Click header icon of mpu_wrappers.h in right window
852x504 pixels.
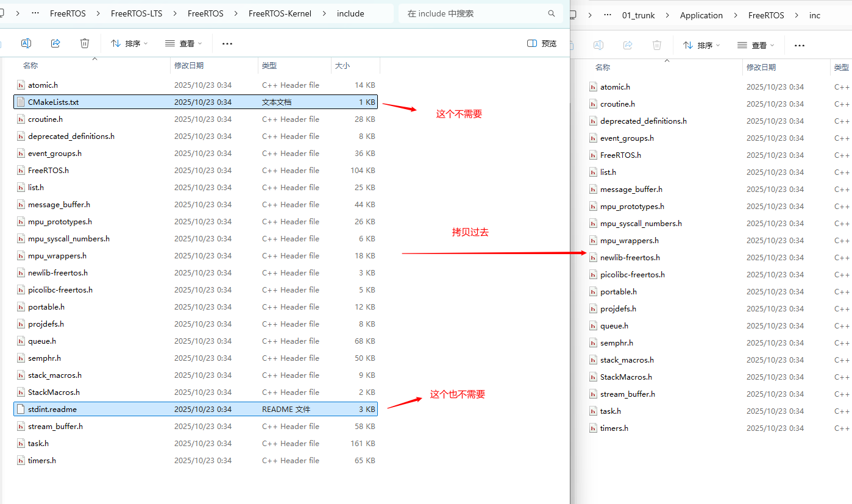[593, 240]
